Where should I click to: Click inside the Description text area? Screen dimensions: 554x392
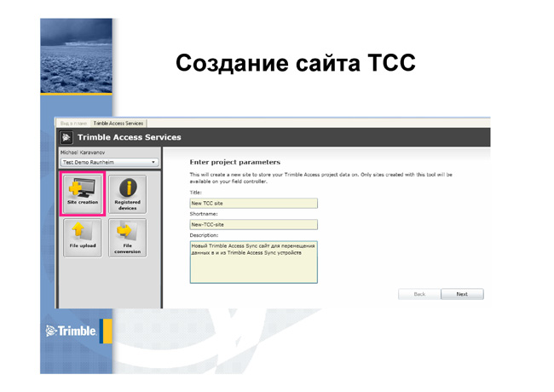(x=254, y=262)
